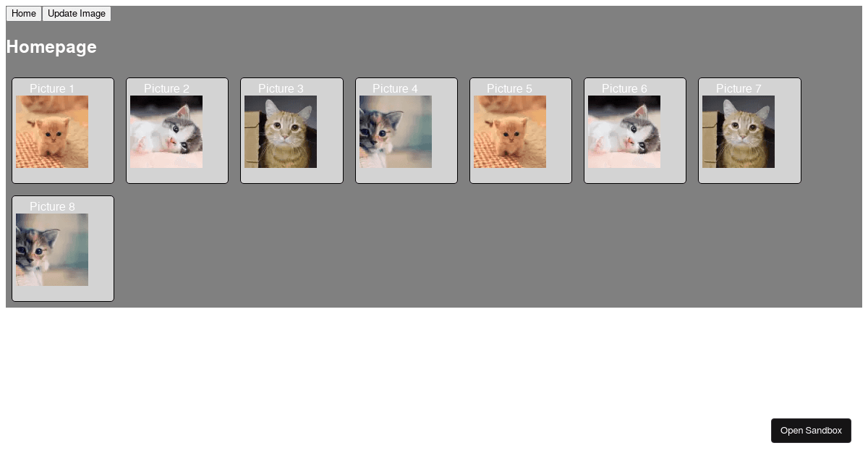The image size is (868, 456).
Task: Pick the Picture 7 tabby cat photo
Action: click(x=739, y=132)
